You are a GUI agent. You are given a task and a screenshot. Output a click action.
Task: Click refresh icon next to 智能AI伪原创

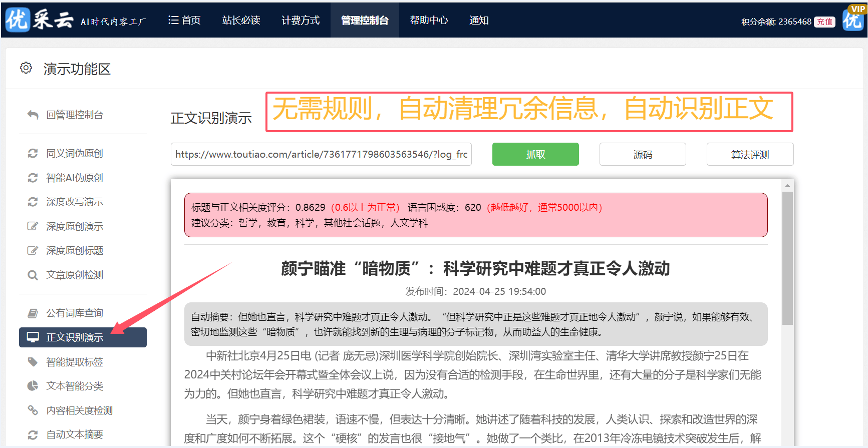(x=33, y=178)
